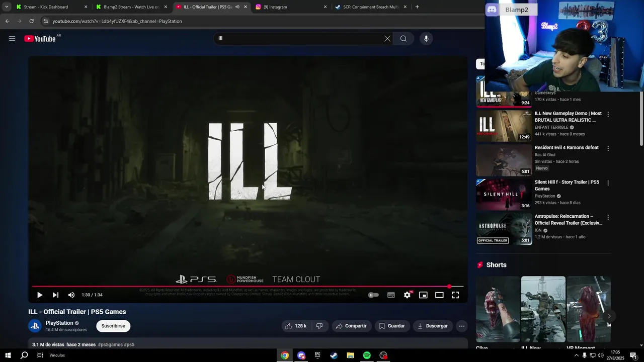Open Steam from the taskbar

point(334,355)
